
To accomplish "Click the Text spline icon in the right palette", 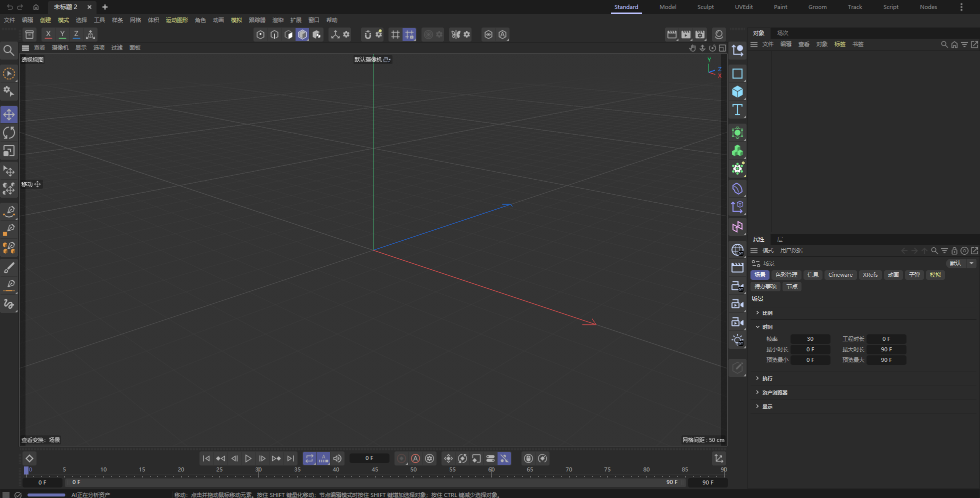I will tap(737, 110).
